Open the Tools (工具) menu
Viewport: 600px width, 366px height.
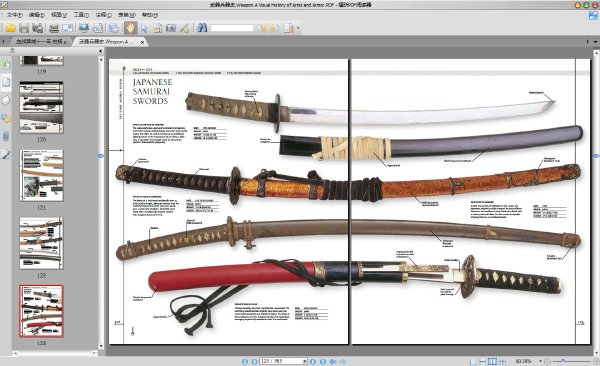(81, 15)
